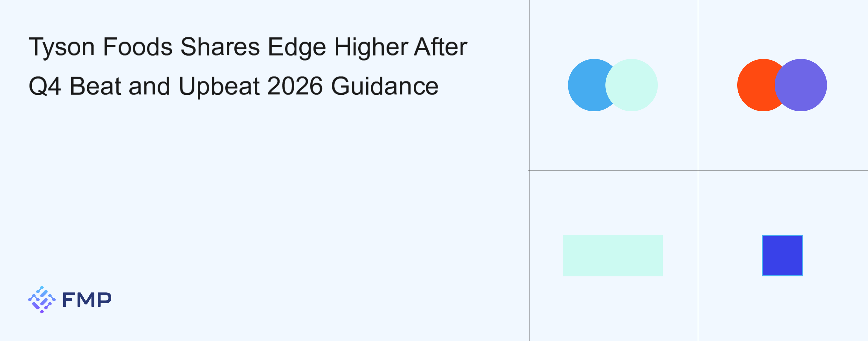The image size is (868, 341).
Task: Click the word "Upbeat" in the headline
Action: click(x=219, y=87)
